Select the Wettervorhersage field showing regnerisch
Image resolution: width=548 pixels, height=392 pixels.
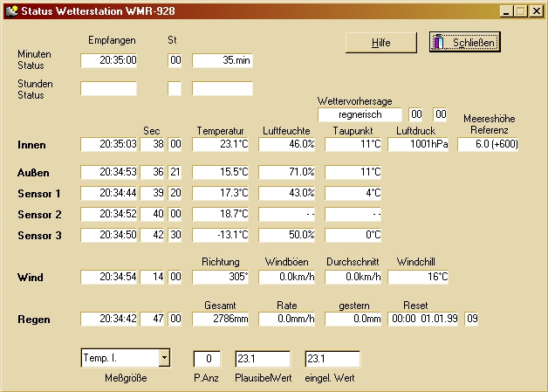pyautogui.click(x=360, y=114)
